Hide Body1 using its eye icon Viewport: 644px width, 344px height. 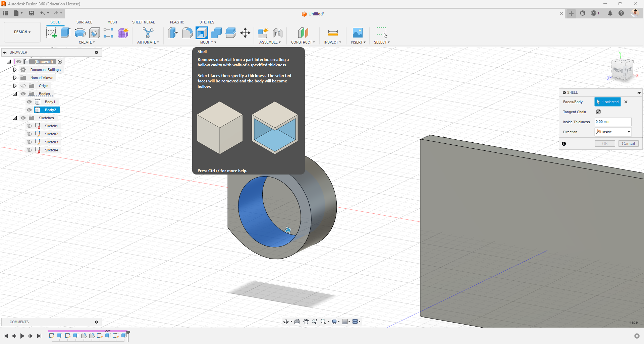click(29, 102)
